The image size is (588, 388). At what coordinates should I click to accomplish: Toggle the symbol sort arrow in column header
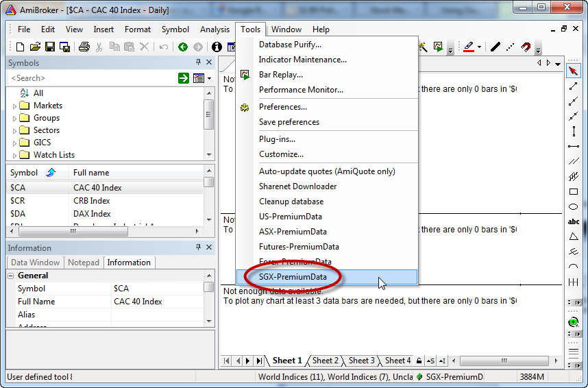(51, 173)
